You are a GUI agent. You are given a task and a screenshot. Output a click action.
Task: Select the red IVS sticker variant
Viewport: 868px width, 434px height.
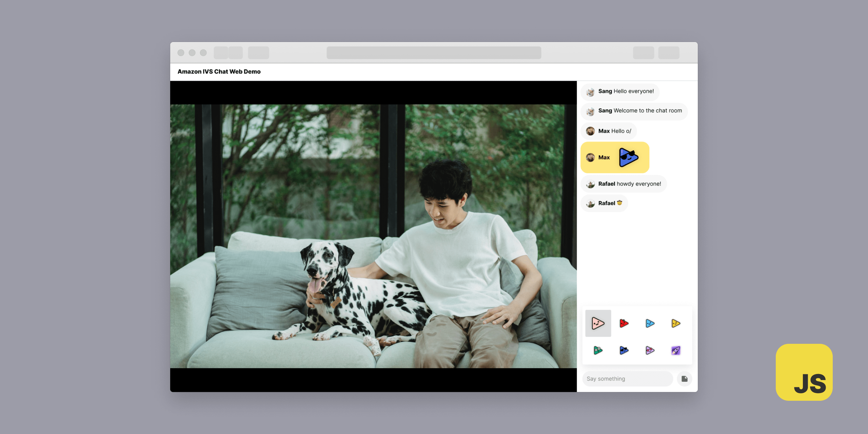624,323
